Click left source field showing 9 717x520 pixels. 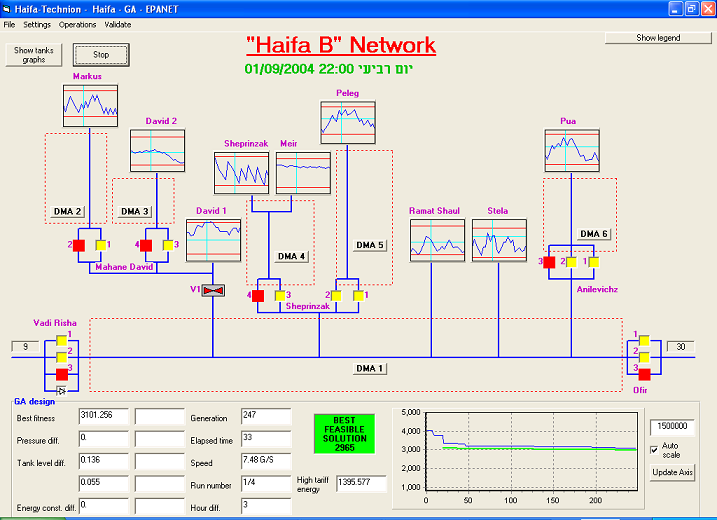pyautogui.click(x=25, y=347)
